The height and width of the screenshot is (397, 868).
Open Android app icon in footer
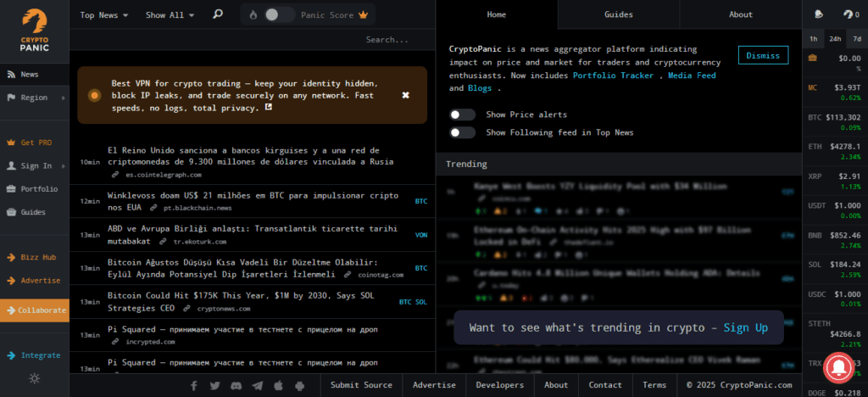(x=299, y=385)
